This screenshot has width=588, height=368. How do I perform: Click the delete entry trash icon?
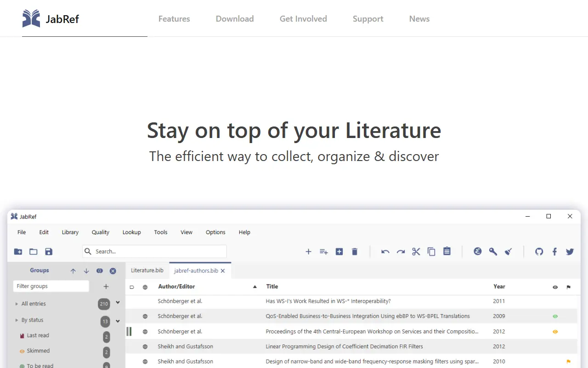[355, 252]
